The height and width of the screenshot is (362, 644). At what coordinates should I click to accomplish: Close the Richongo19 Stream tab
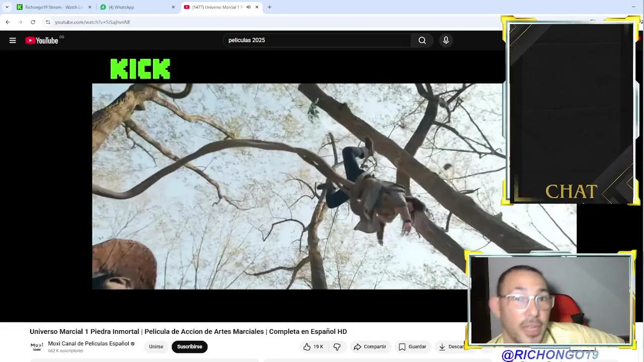tap(90, 7)
